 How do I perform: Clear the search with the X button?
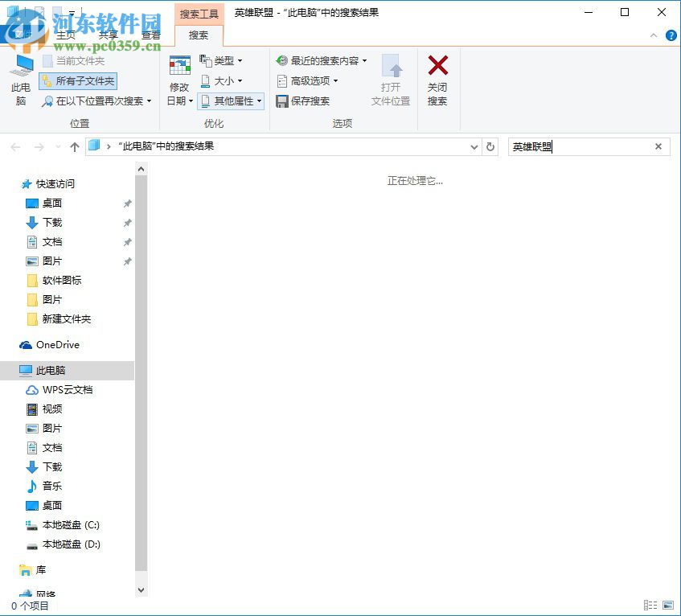[x=658, y=146]
